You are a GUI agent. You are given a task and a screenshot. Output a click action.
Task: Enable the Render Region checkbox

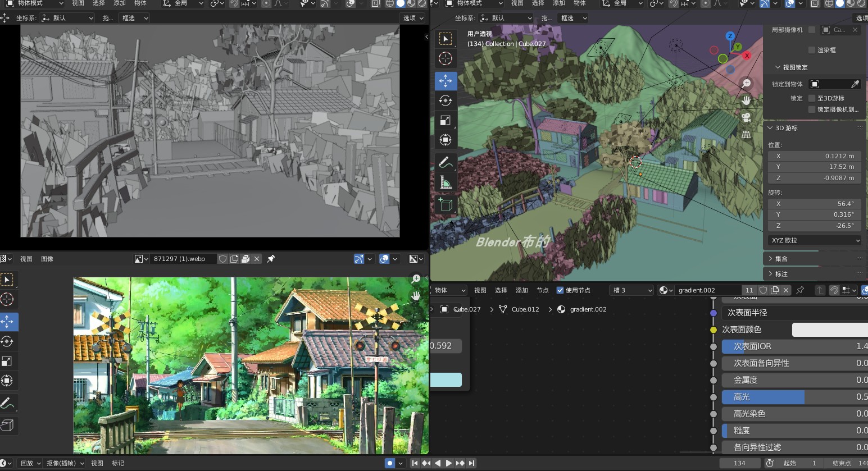pos(812,50)
